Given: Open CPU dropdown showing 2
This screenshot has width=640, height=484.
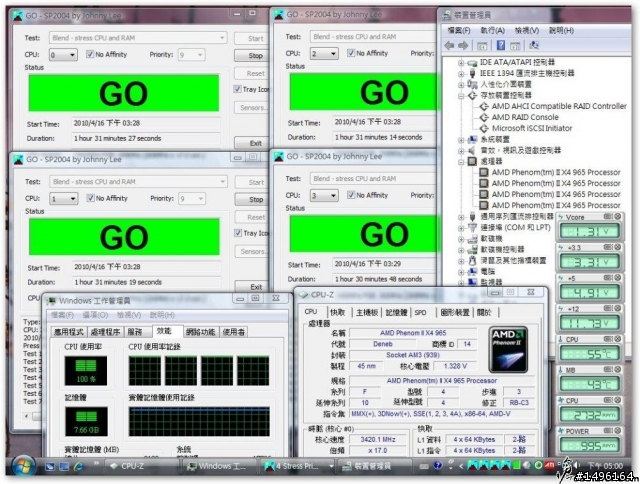Looking at the screenshot, I should pyautogui.click(x=324, y=53).
